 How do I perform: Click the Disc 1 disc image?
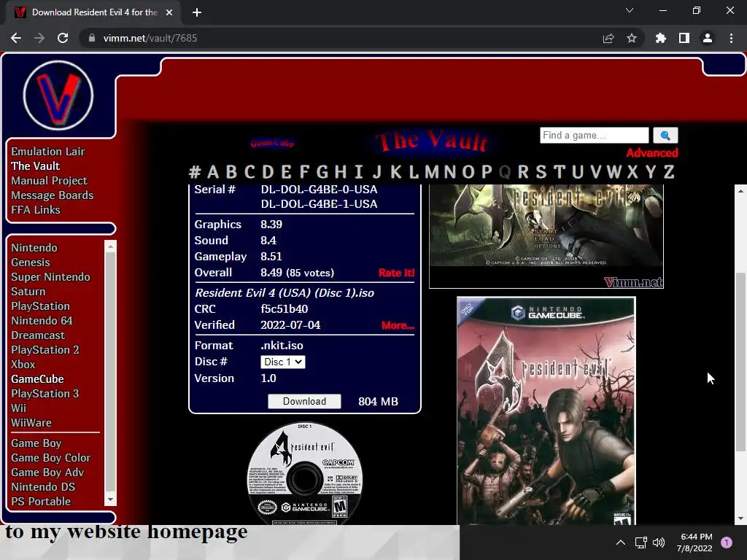(x=305, y=473)
